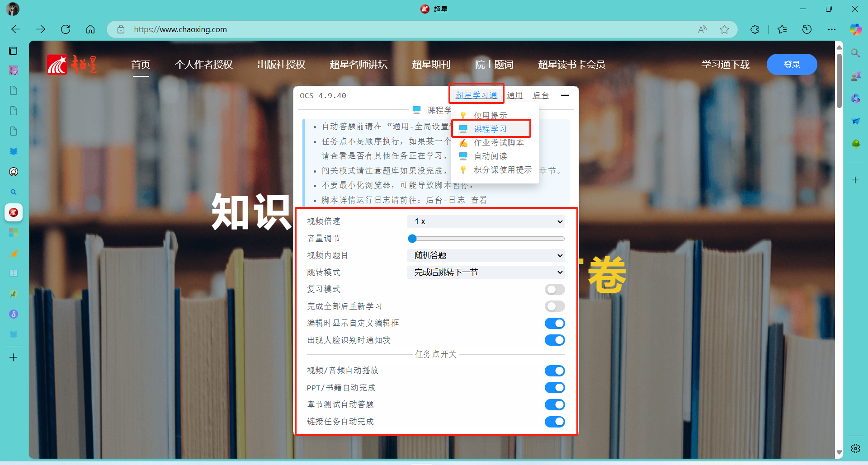868x465 pixels.
Task: Refresh the chaoxing.com page
Action: click(66, 29)
